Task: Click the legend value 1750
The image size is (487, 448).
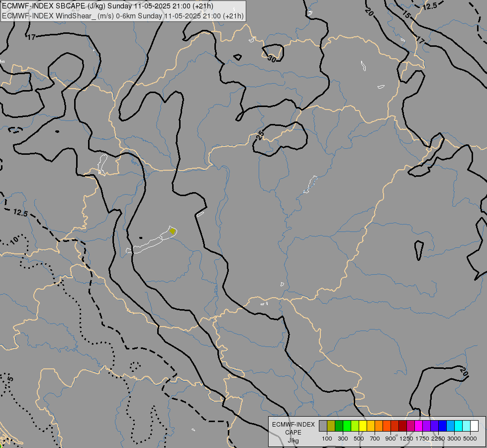Action: tap(422, 439)
